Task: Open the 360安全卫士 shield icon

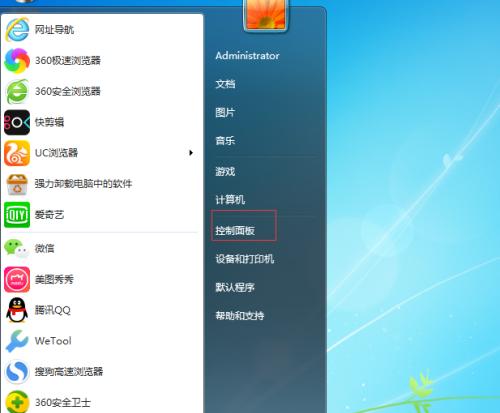Action: 17,402
